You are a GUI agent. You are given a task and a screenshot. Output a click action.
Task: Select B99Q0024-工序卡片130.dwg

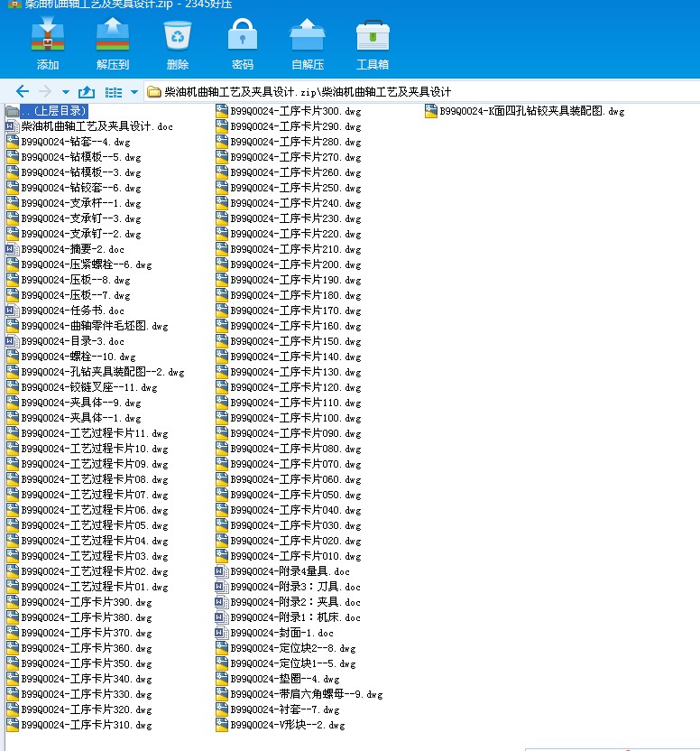tap(289, 372)
